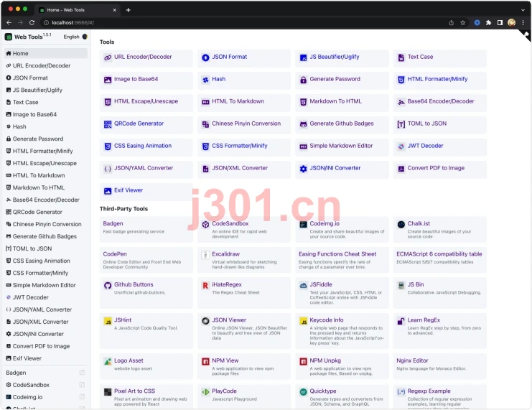Open a new browser tab
The width and height of the screenshot is (532, 410).
pyautogui.click(x=129, y=10)
